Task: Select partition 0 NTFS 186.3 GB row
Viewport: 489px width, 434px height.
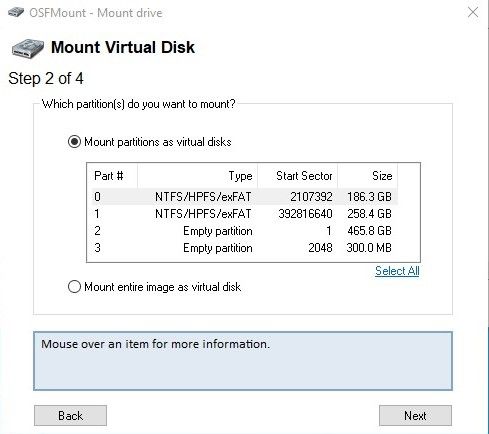Action: click(x=245, y=196)
